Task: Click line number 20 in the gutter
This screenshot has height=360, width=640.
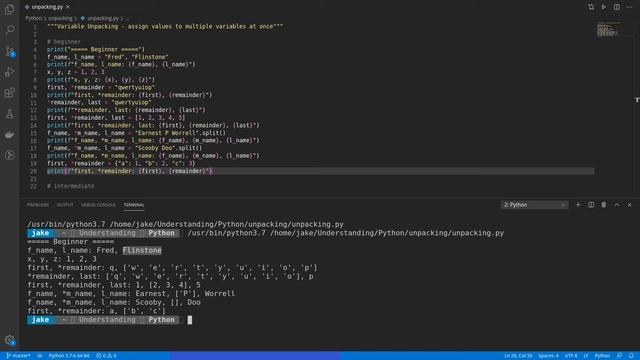Action: 33,171
